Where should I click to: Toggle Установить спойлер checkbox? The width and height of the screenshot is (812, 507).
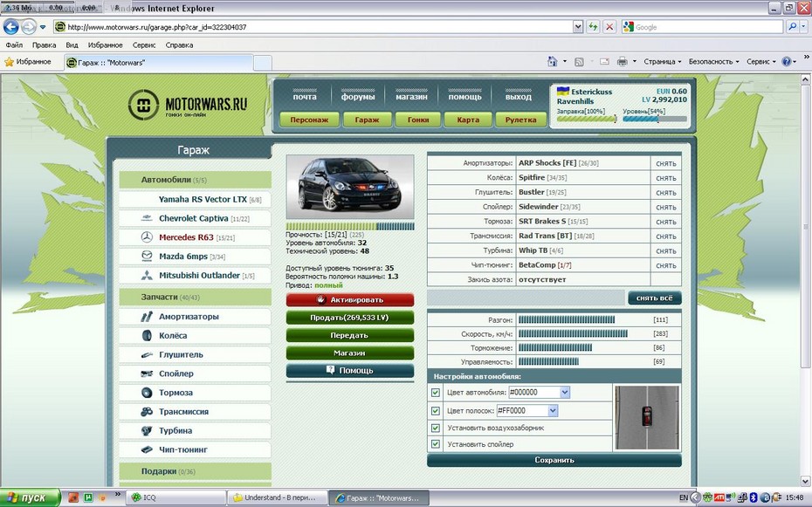click(x=436, y=444)
